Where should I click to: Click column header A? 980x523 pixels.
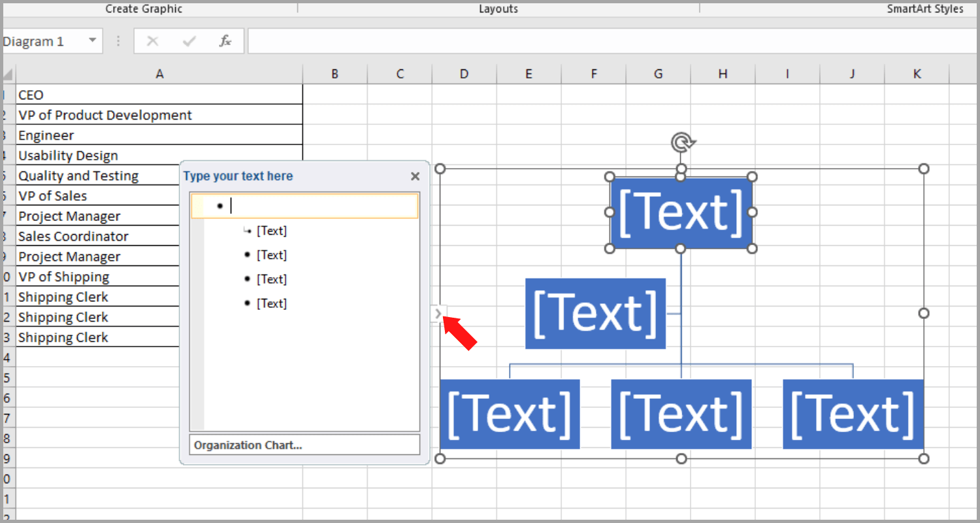[159, 73]
